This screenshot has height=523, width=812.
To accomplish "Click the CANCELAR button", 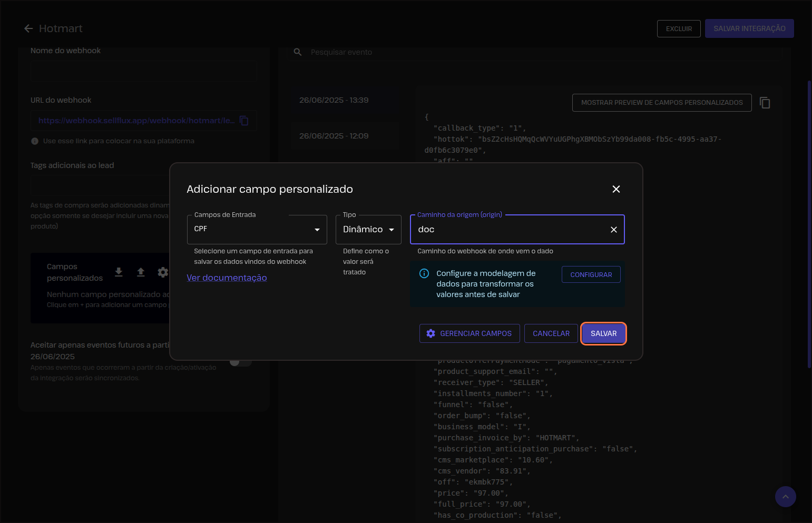I will [x=551, y=333].
